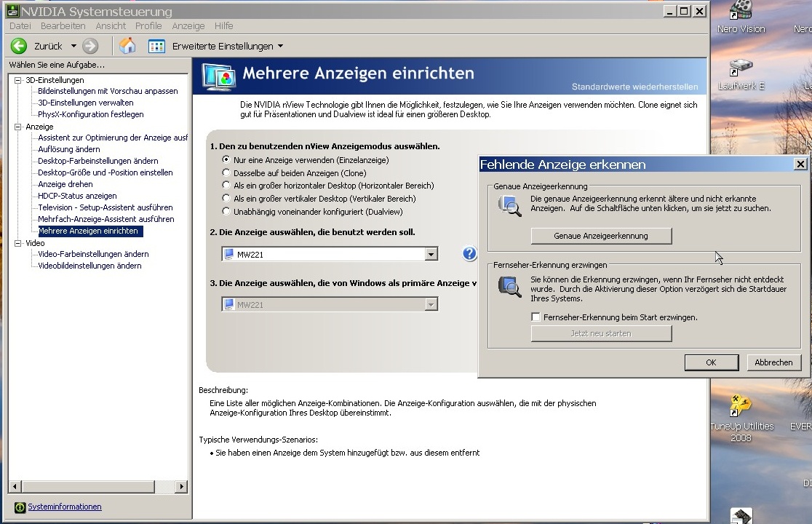This screenshot has width=812, height=524.
Task: Select Videobildeinstellungen ändern
Action: click(89, 266)
